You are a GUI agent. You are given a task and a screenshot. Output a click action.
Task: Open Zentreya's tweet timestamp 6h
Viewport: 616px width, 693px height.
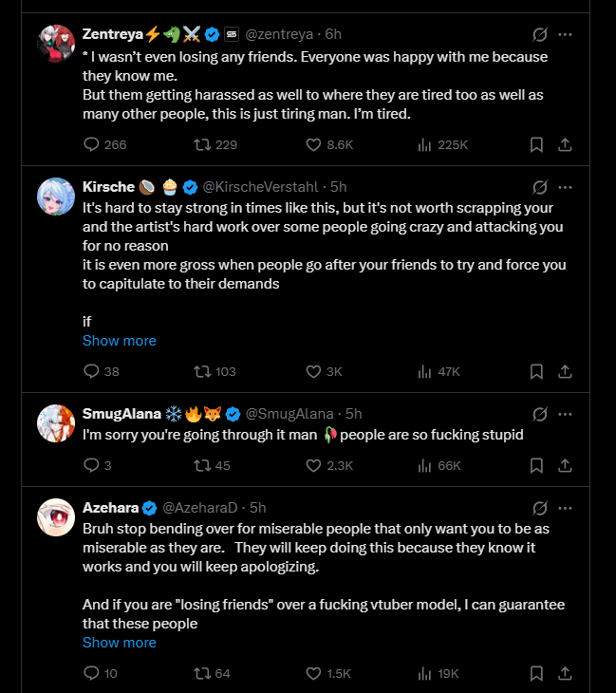pyautogui.click(x=333, y=34)
